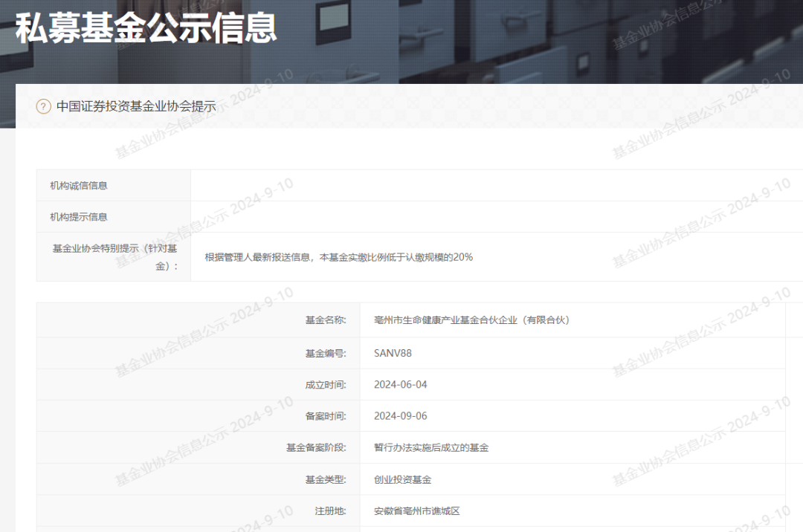The height and width of the screenshot is (532, 803).
Task: Click the 基金名称 field label
Action: pyautogui.click(x=326, y=320)
